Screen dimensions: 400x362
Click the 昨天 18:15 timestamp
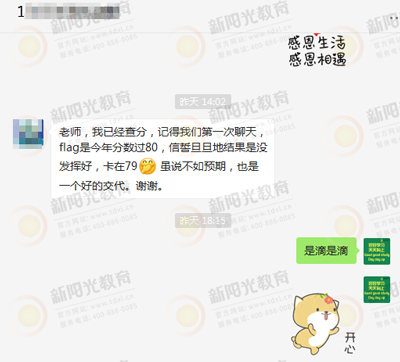[x=203, y=221]
